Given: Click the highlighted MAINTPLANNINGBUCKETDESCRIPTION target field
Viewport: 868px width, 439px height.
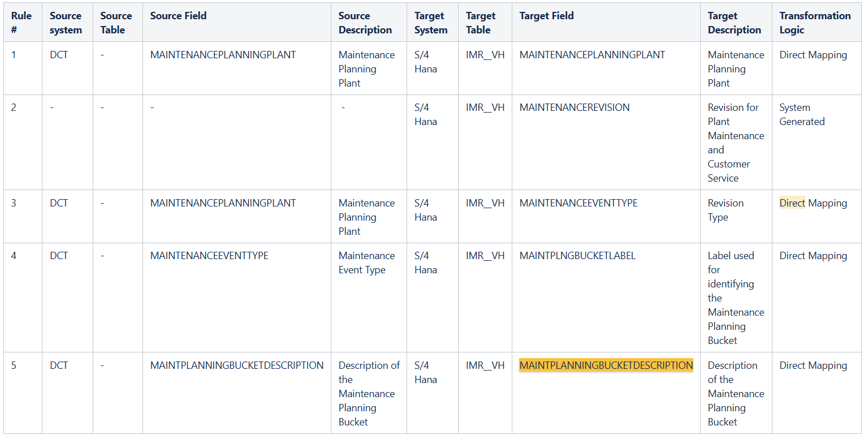Looking at the screenshot, I should [x=606, y=365].
